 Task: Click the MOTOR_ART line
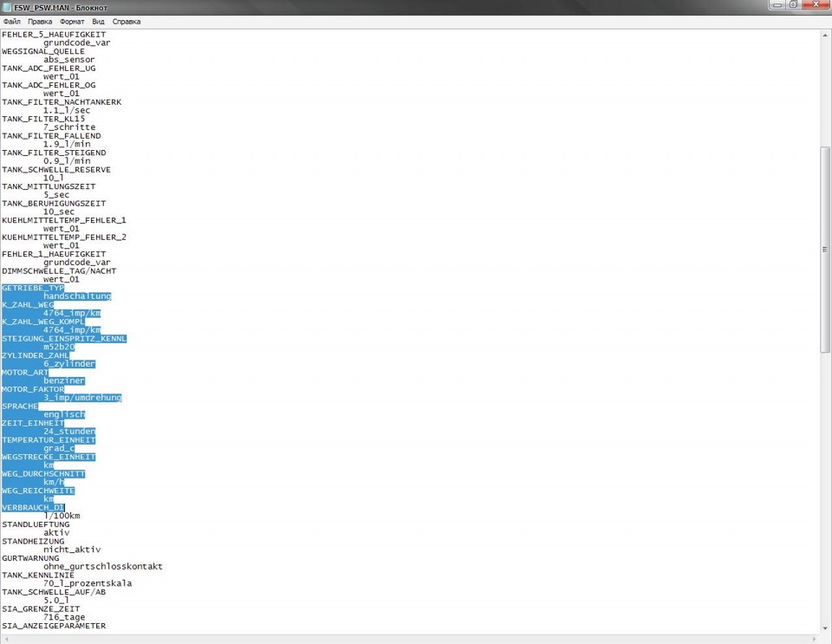pos(25,373)
